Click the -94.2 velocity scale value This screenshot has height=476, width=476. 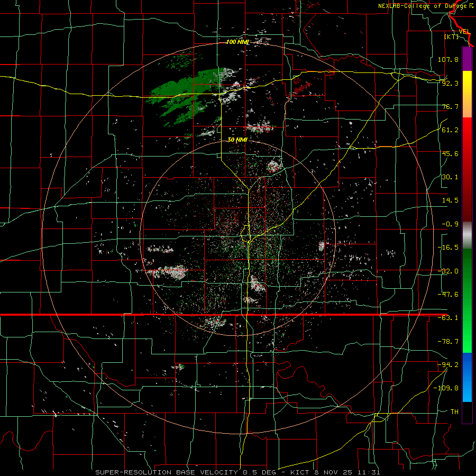point(448,364)
